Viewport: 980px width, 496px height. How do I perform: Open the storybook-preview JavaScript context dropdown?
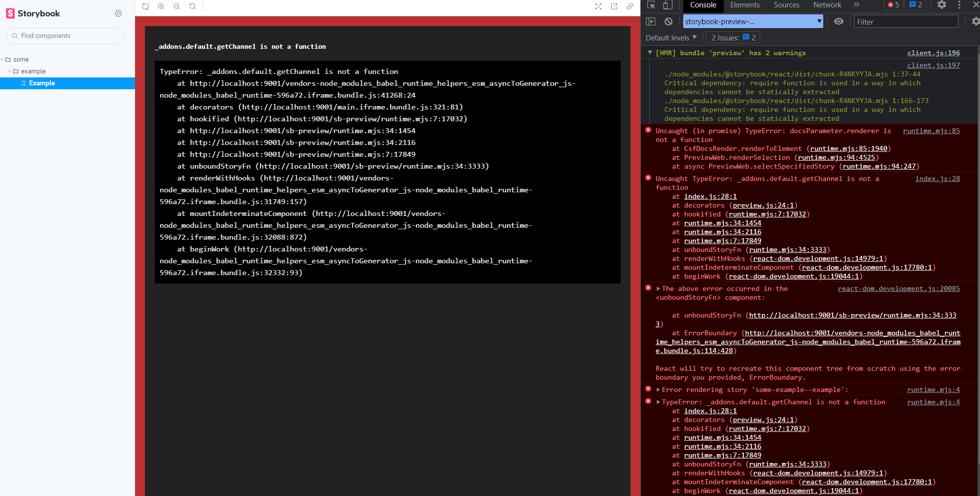[753, 22]
